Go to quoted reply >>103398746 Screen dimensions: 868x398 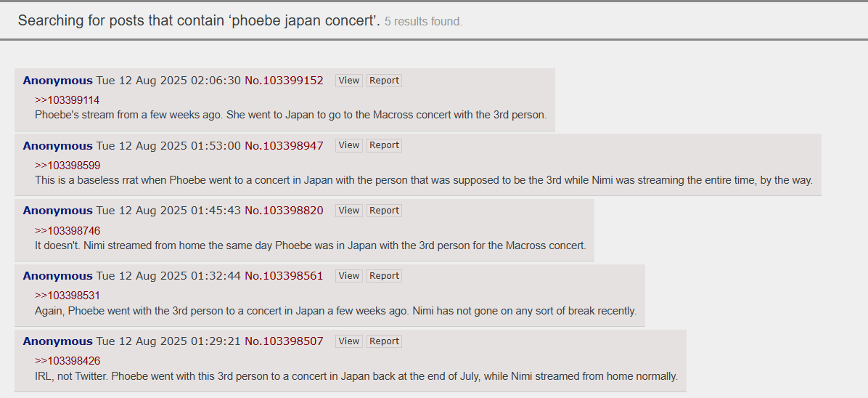point(67,231)
